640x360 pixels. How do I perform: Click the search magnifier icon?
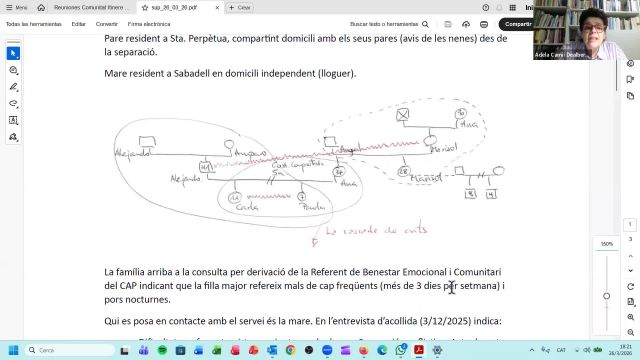point(425,24)
